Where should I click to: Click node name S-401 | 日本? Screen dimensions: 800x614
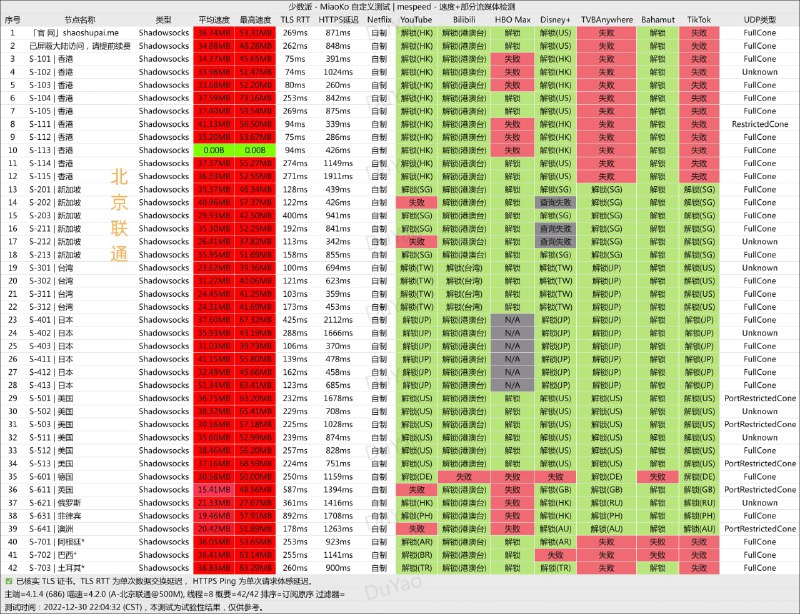click(x=51, y=320)
